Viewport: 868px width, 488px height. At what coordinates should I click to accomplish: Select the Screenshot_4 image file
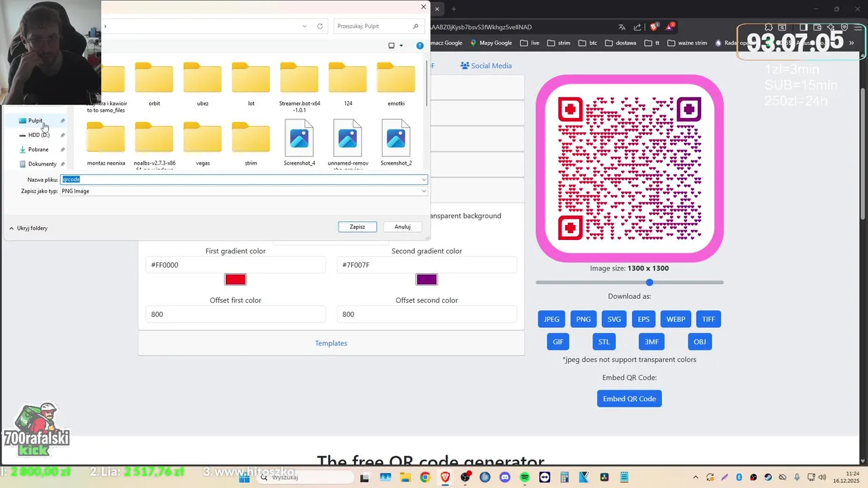[x=299, y=143]
